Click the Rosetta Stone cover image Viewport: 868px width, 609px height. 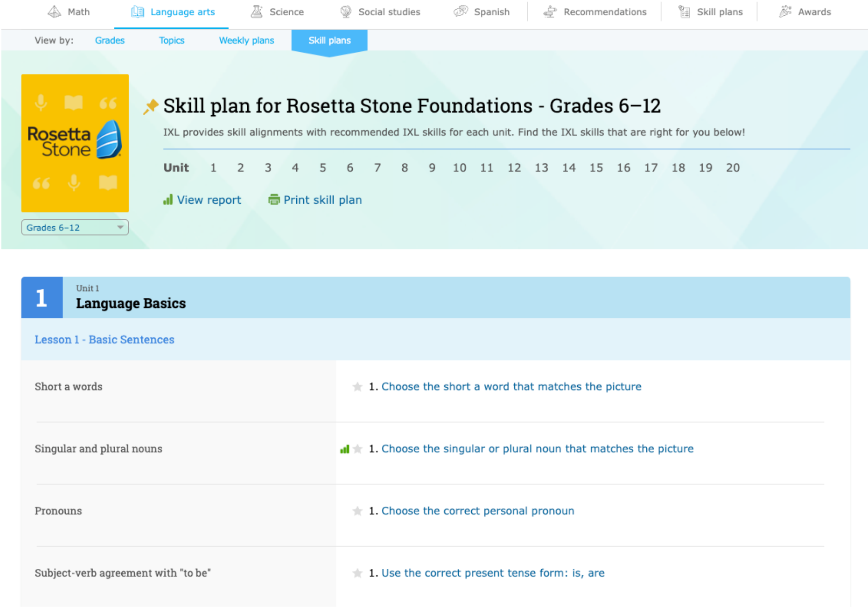(75, 143)
